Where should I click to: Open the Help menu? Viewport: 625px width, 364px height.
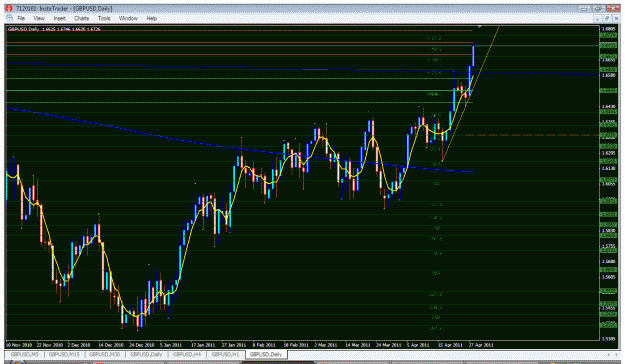(151, 18)
